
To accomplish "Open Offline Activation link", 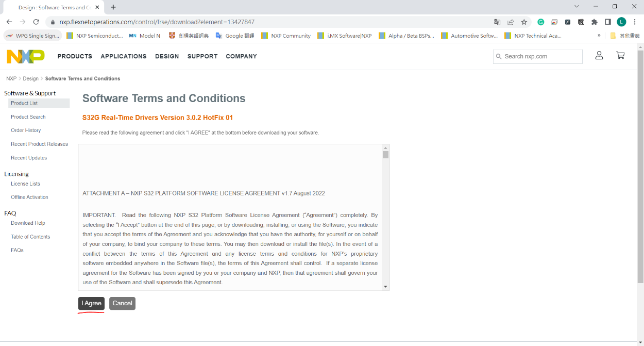I will tap(29, 197).
